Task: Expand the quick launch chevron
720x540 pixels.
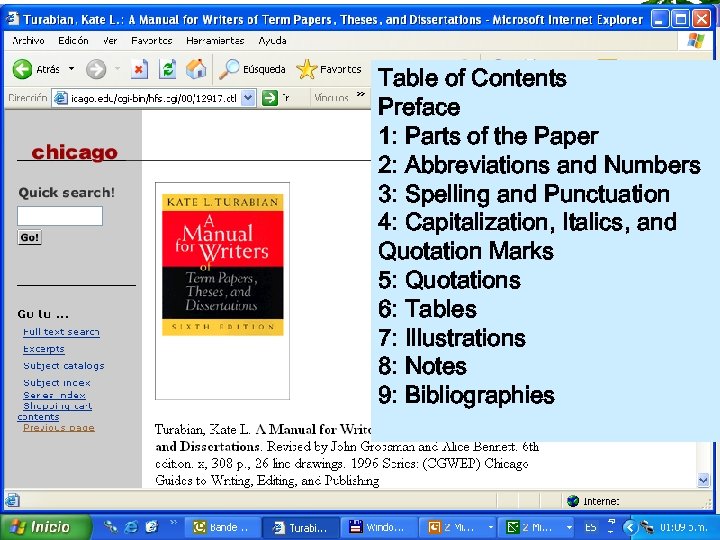Action: point(173,522)
